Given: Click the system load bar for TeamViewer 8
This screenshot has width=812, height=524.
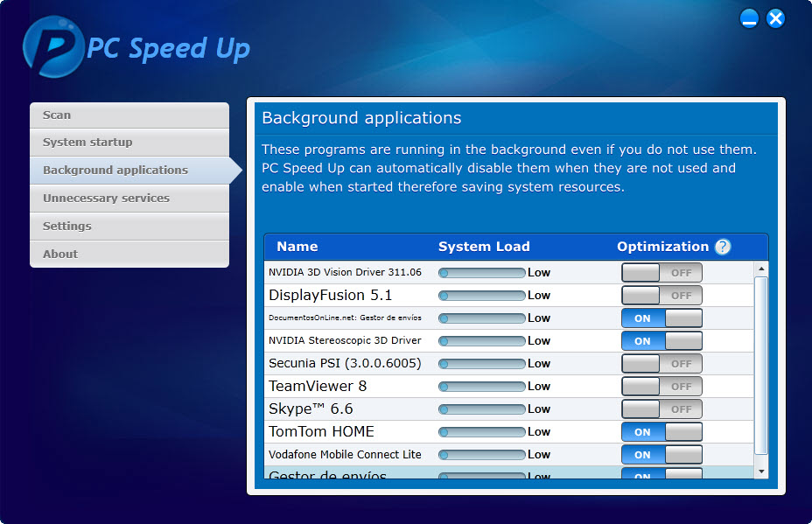Looking at the screenshot, I should [481, 387].
